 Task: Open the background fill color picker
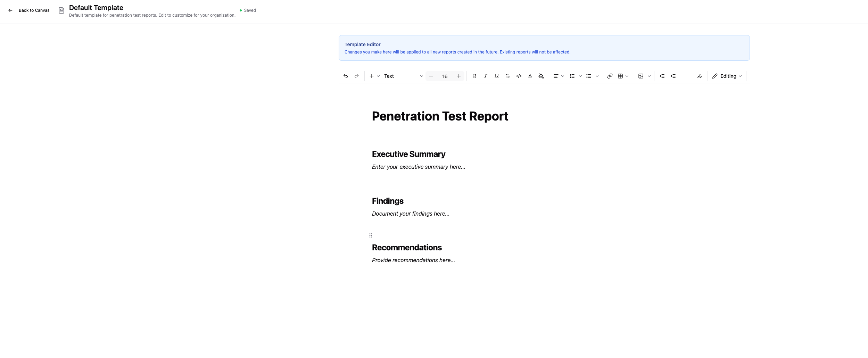pyautogui.click(x=541, y=76)
